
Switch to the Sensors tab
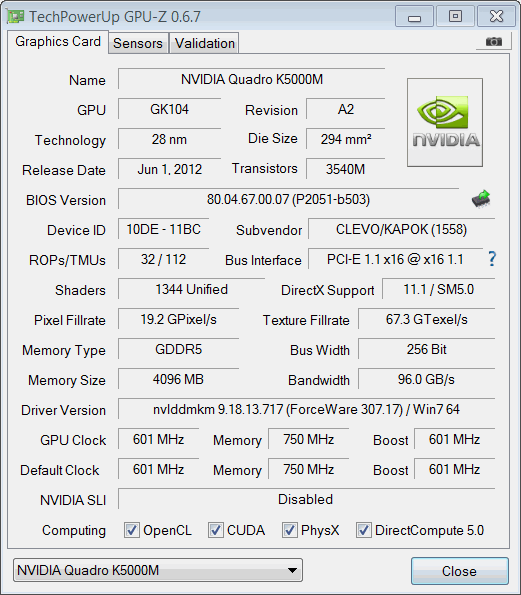[138, 43]
